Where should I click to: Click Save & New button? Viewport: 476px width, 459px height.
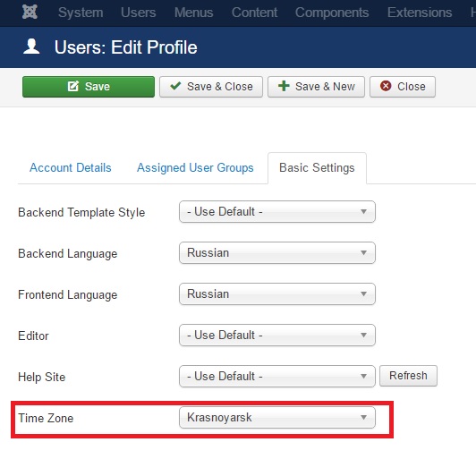316,87
